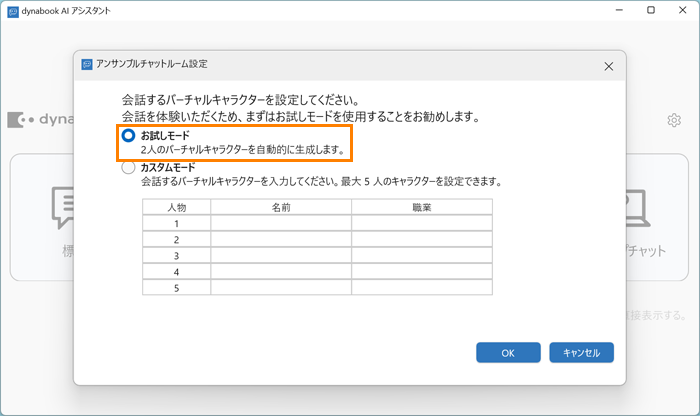Click the 名前 column header
700x416 pixels.
[281, 207]
